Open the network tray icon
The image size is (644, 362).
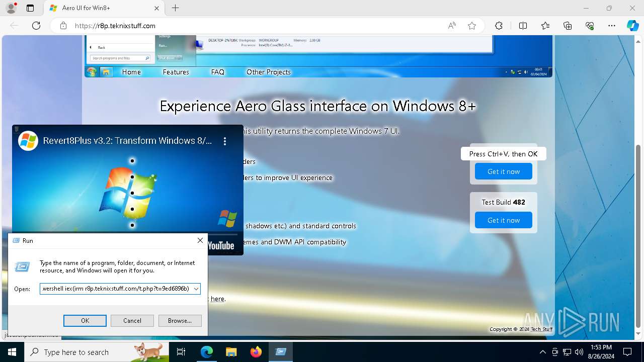pos(567,352)
